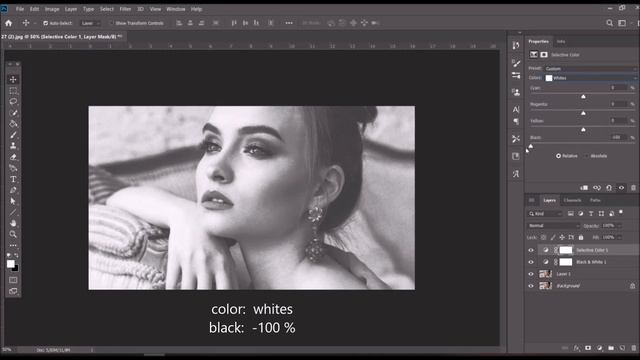Toggle the Auto-Select checkbox
Image resolution: width=640 pixels, height=360 pixels.
point(46,23)
